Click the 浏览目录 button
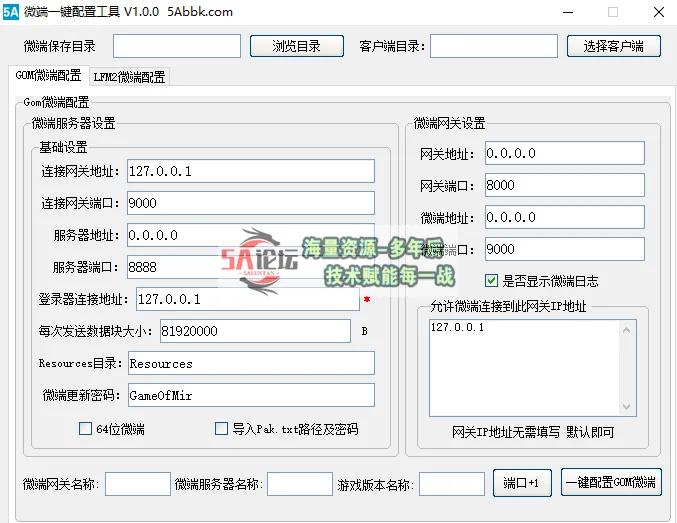The width and height of the screenshot is (677, 523). point(297,46)
